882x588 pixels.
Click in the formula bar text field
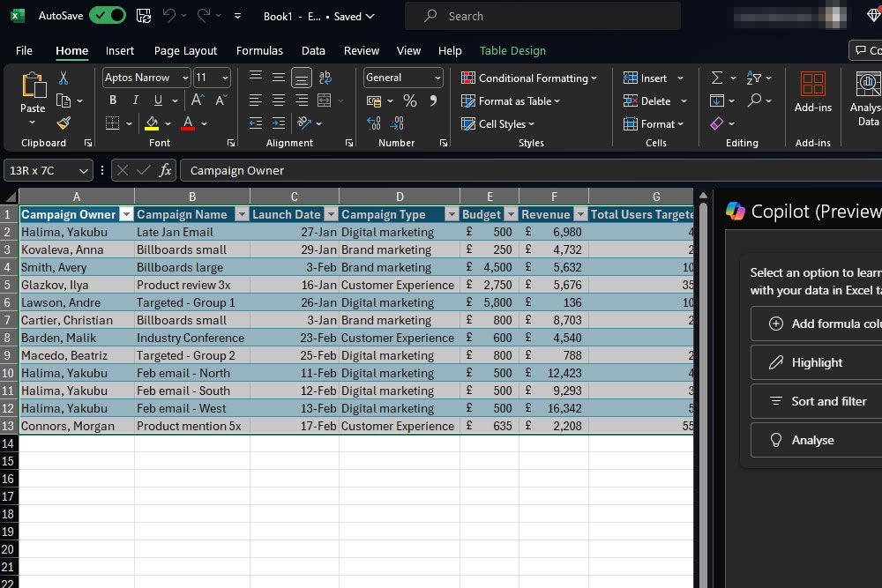pyautogui.click(x=441, y=170)
